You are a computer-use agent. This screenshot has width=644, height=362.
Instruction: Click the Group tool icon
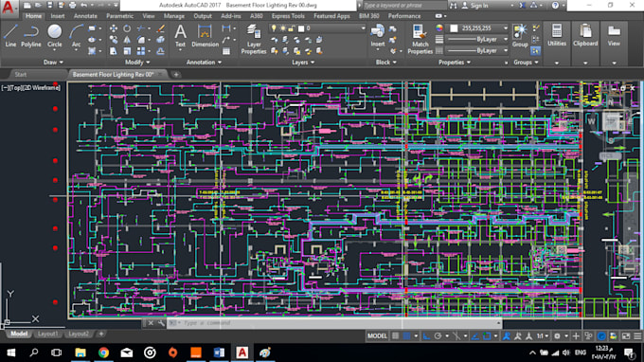point(520,35)
